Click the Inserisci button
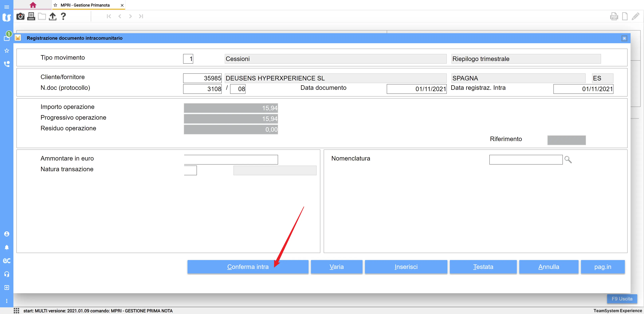The height and width of the screenshot is (314, 644). click(406, 267)
